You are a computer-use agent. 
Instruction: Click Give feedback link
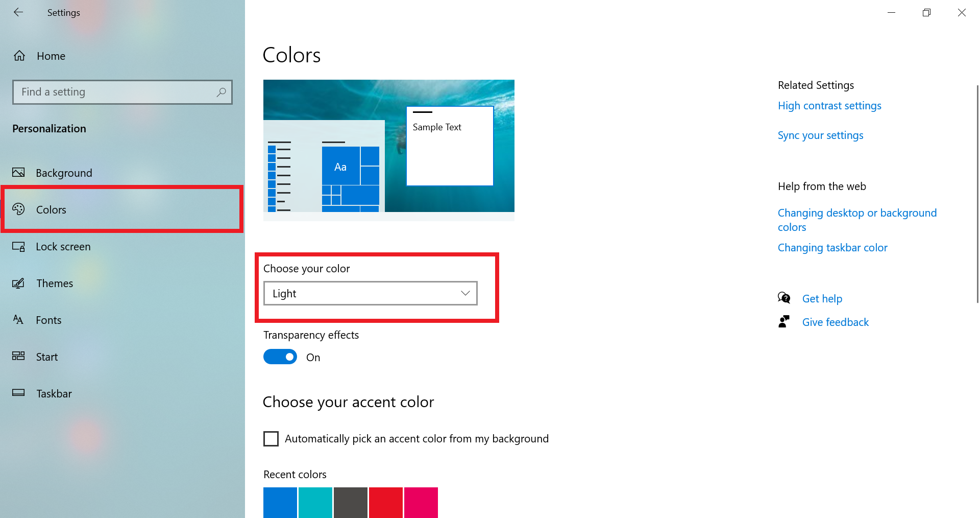(835, 322)
